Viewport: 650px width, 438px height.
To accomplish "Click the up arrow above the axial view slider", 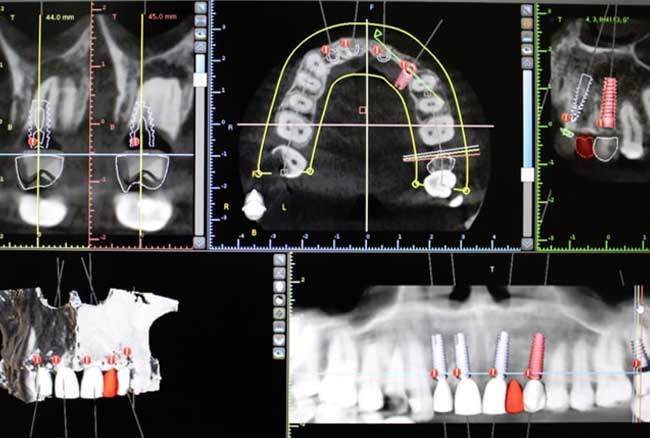I will (x=527, y=63).
